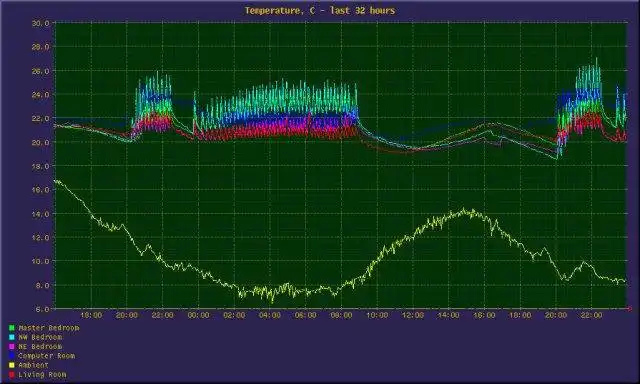Click the 28.0 y-axis label
This screenshot has width=640, height=384.
click(41, 47)
